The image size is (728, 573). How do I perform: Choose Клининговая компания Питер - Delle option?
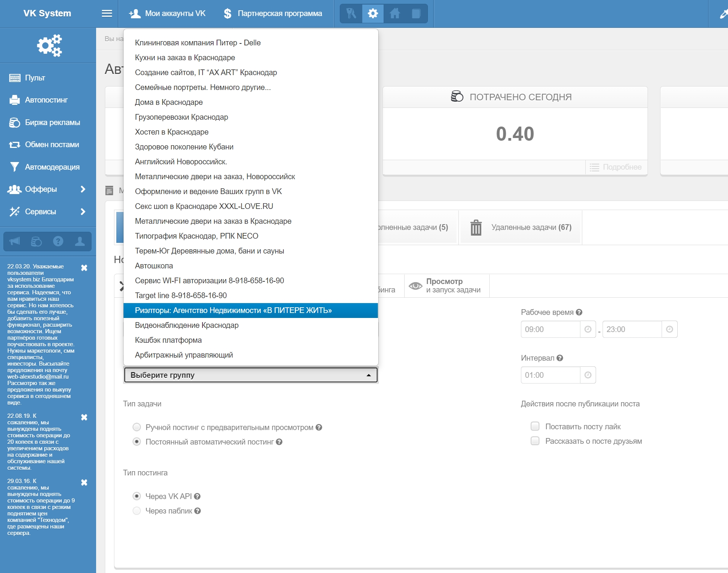(x=251, y=43)
